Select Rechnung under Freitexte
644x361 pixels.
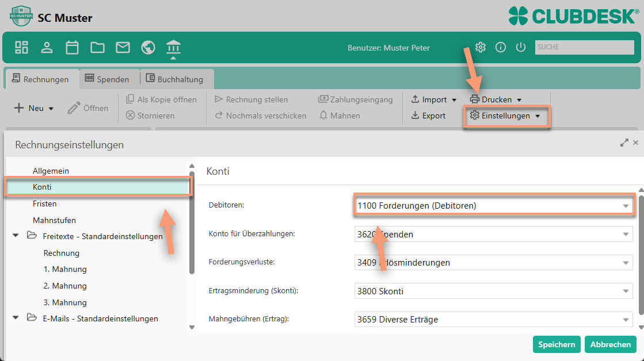point(61,253)
